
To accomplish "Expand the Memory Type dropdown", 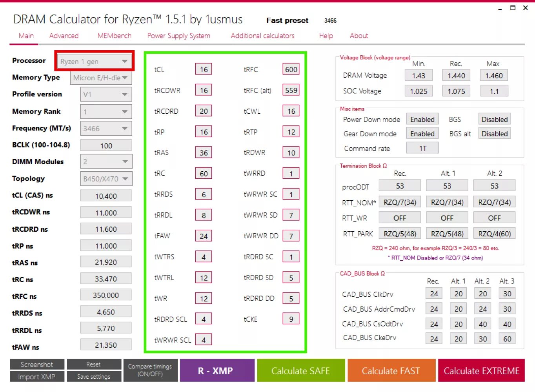I will pos(101,78).
